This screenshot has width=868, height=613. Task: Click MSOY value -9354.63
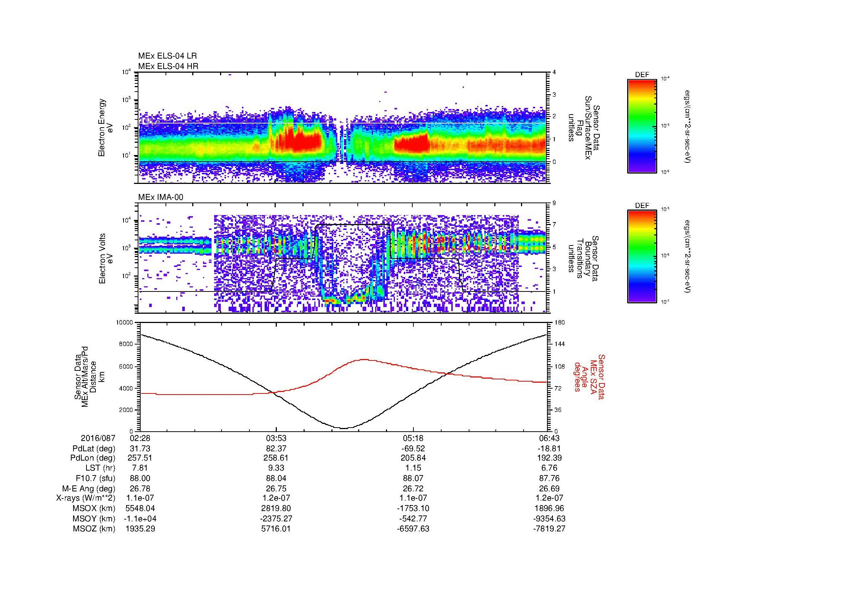pyautogui.click(x=549, y=518)
